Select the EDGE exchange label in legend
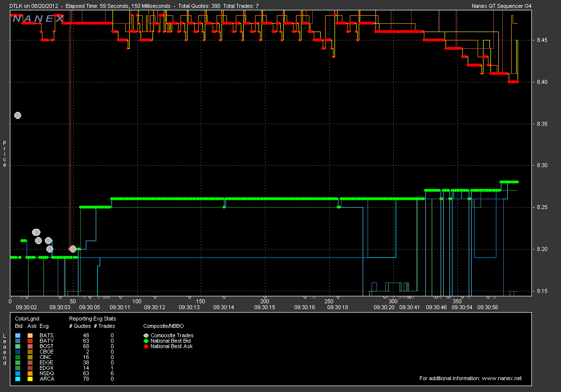 pos(46,362)
